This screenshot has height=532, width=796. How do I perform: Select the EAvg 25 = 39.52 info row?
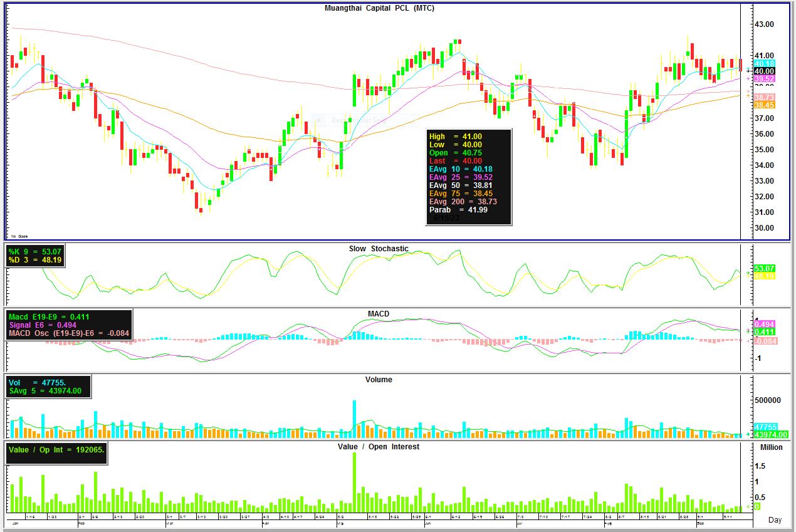pyautogui.click(x=461, y=177)
